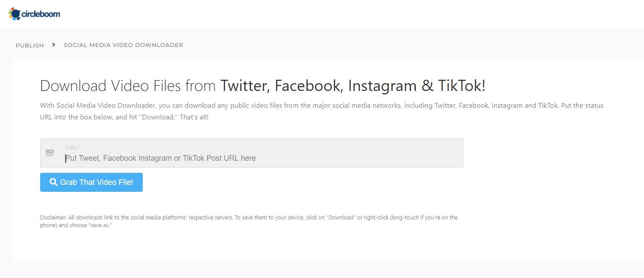Click the magnifier icon on the Grab button

53,182
